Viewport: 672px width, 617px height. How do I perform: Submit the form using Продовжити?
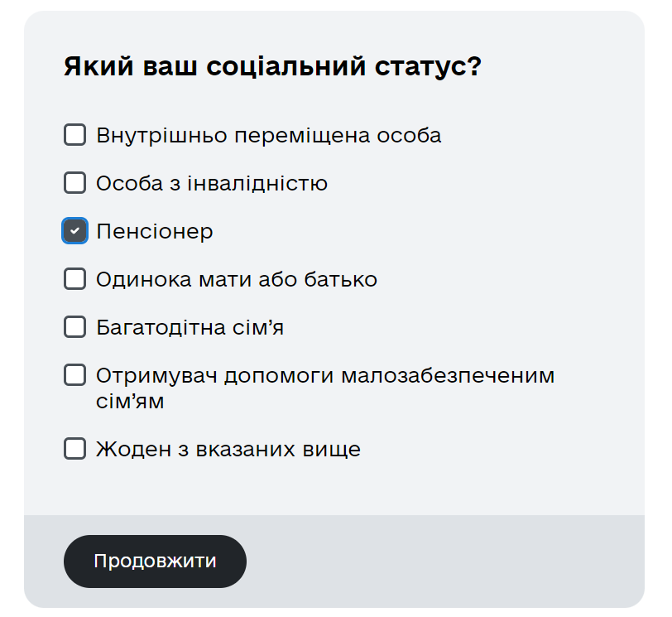coord(155,561)
